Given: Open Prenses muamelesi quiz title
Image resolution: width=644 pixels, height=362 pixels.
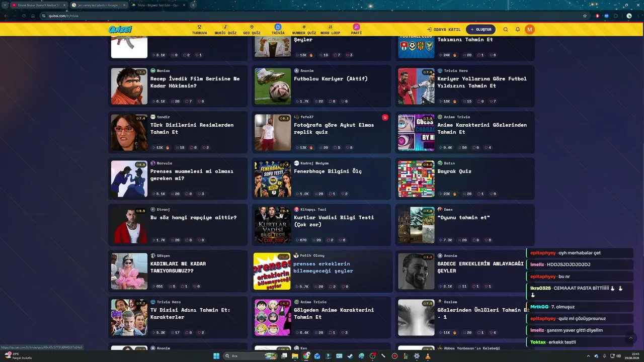Looking at the screenshot, I should click(192, 174).
